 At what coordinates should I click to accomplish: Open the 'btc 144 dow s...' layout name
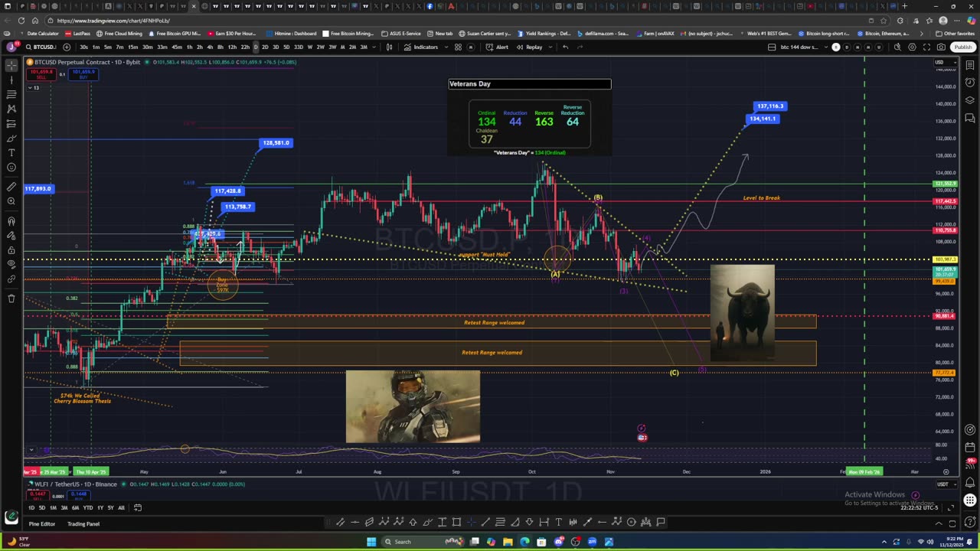tap(799, 47)
